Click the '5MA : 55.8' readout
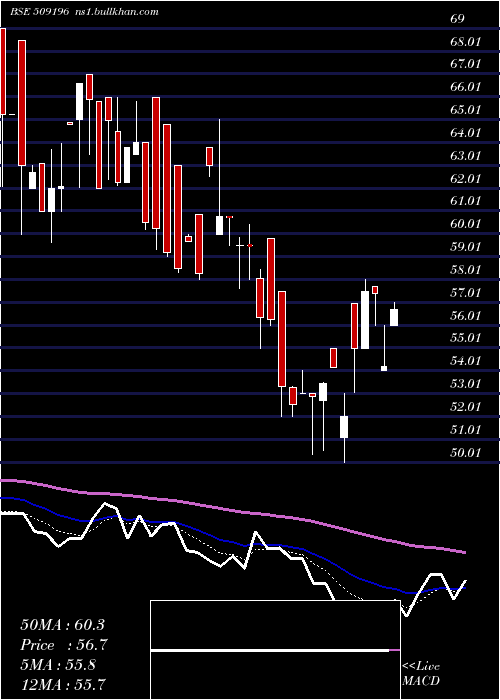Image resolution: width=500 pixels, height=700 pixels. (x=58, y=665)
